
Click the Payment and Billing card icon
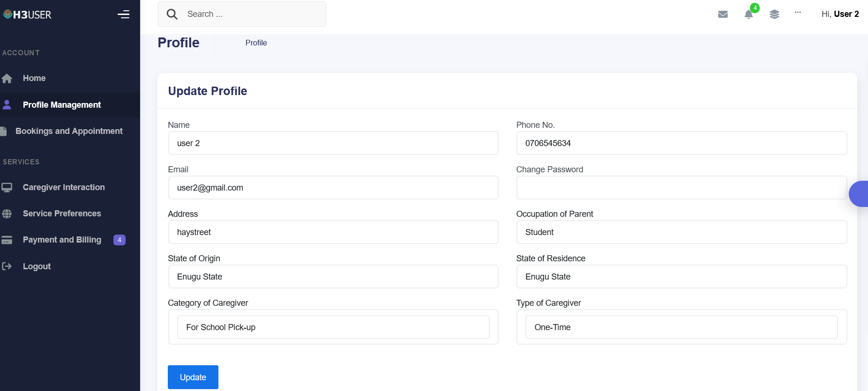[7, 240]
